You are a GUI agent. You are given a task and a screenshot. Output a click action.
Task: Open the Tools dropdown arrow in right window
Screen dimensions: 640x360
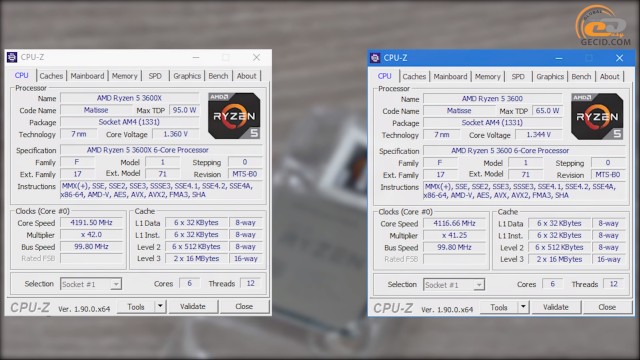(523, 307)
